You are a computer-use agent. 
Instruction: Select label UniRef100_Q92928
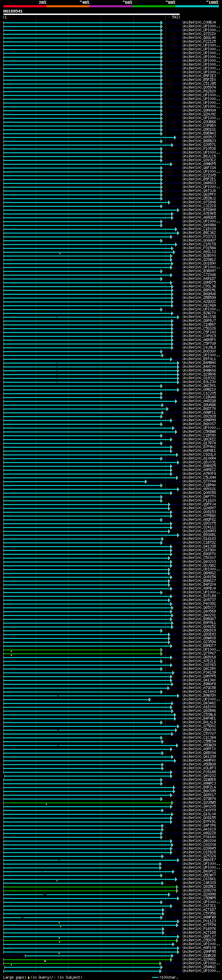[199, 416]
